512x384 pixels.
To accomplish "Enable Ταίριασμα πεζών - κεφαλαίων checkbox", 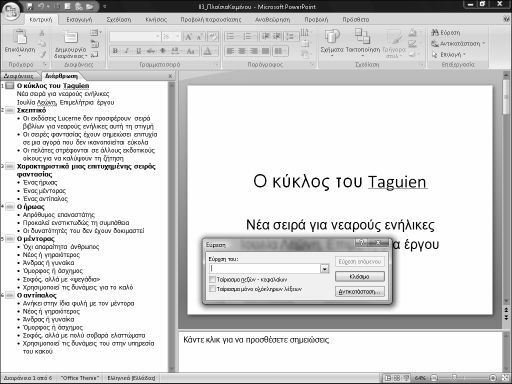I will point(212,279).
